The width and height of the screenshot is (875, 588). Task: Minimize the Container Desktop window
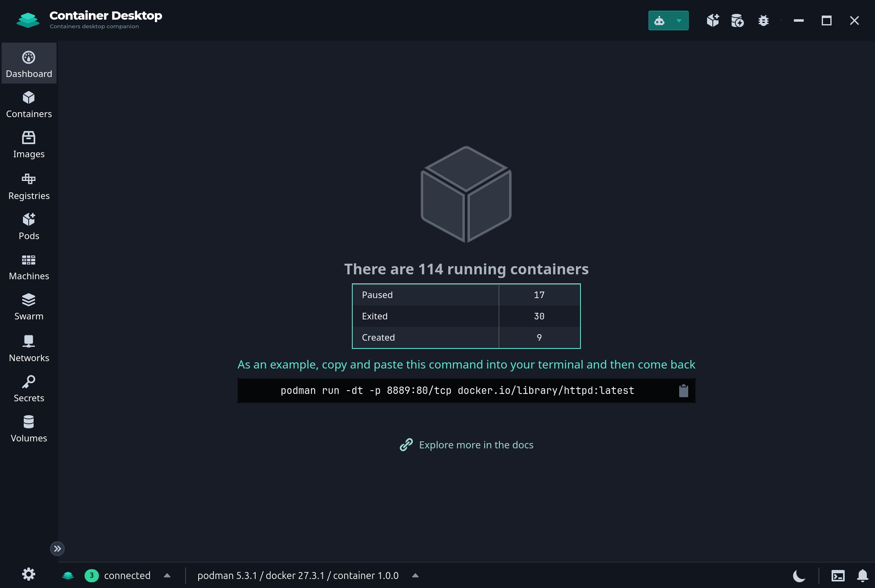[798, 20]
